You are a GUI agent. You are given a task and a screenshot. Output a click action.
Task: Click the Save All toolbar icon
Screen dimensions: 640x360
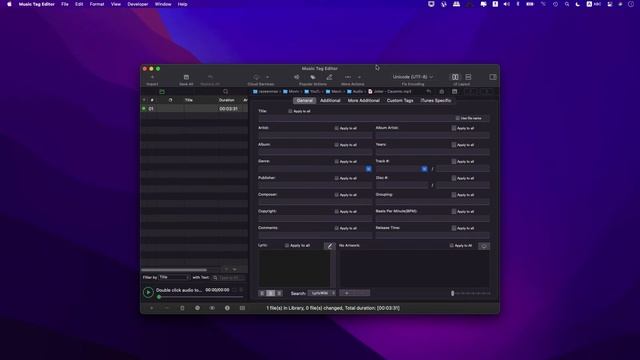click(186, 77)
